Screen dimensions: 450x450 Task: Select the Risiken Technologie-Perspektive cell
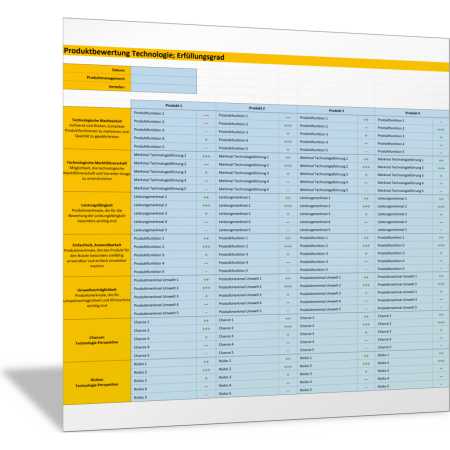coord(97,382)
